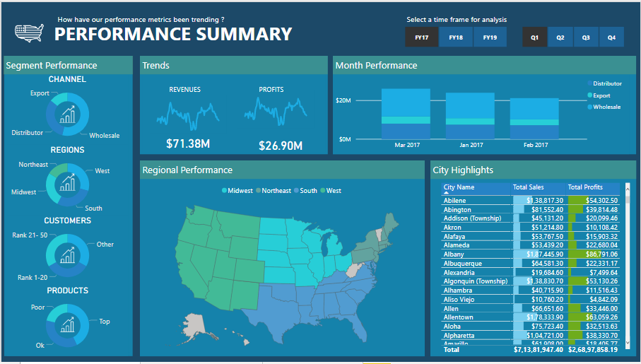The image size is (641, 364).
Task: Click the Channel donut chart center icon
Action: [68, 115]
